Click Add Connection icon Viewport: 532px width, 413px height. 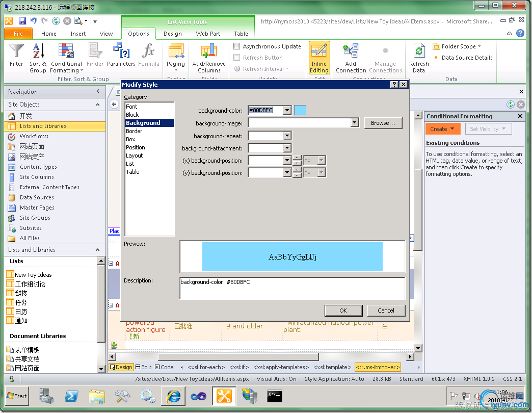[351, 58]
